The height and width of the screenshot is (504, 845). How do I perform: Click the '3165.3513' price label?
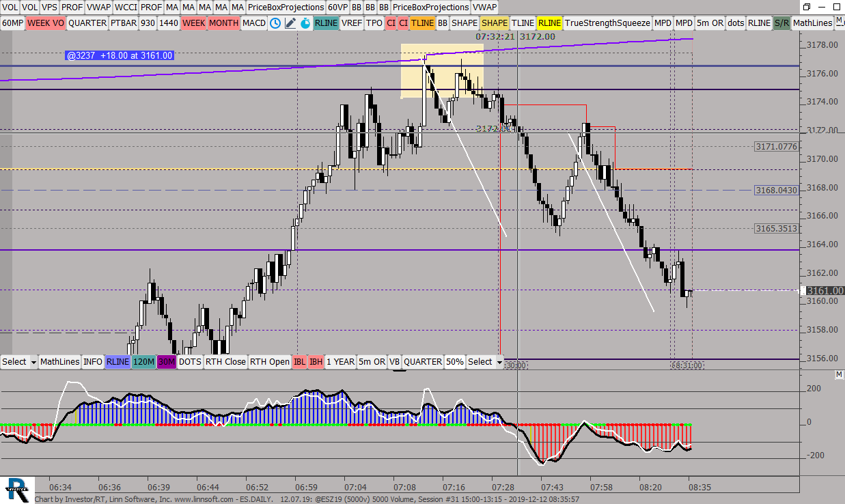click(776, 228)
